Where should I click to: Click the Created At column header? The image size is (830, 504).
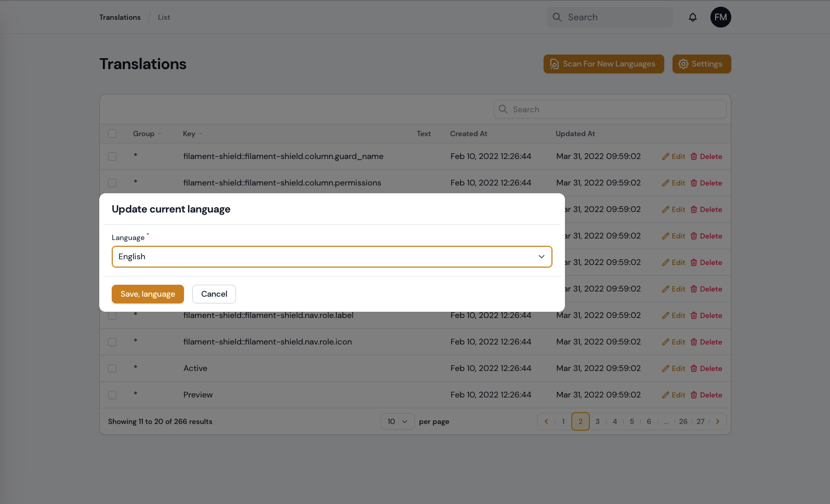point(469,134)
